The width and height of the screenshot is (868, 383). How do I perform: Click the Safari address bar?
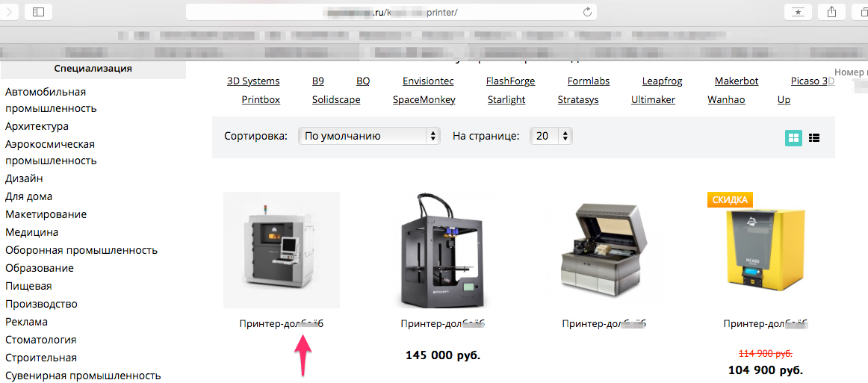pos(391,12)
